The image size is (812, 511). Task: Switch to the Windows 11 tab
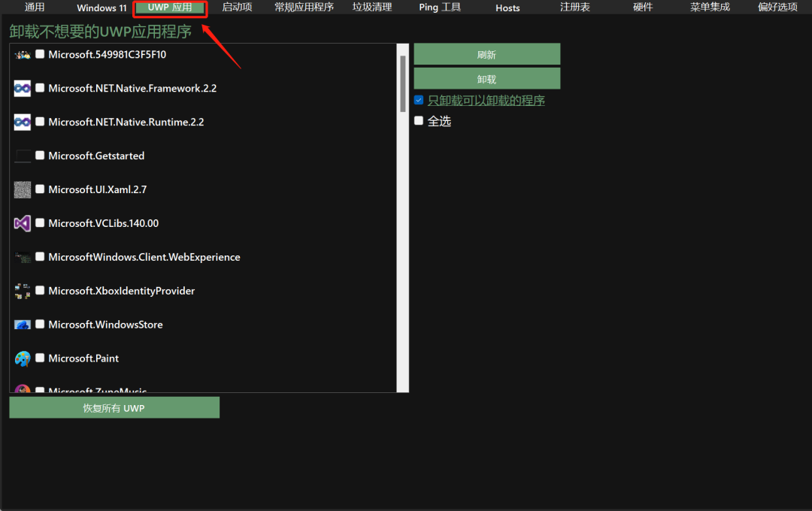(101, 8)
